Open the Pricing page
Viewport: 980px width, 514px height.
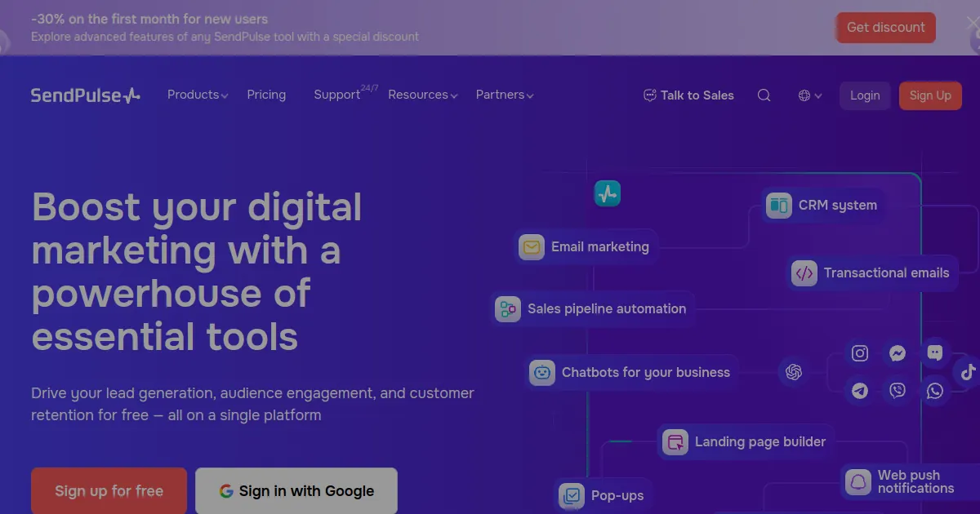click(x=266, y=95)
